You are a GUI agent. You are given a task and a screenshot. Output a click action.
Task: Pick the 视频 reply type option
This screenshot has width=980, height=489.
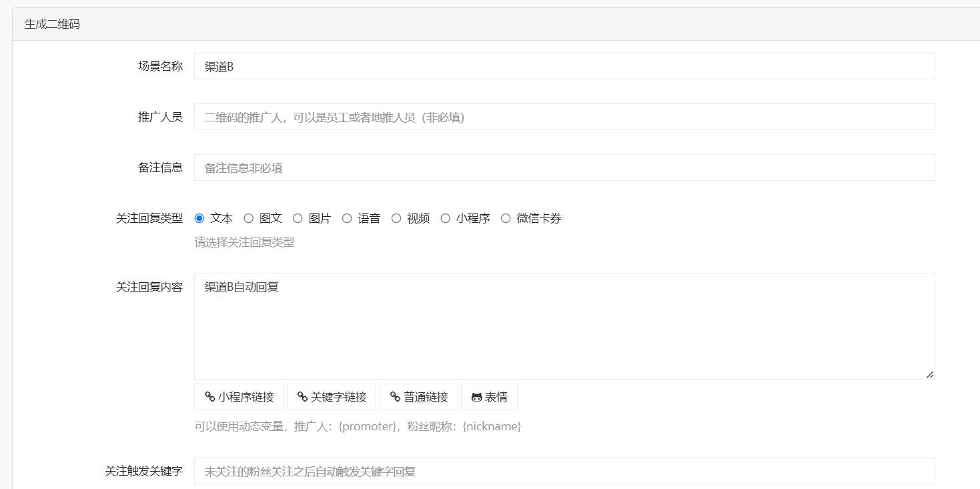tap(396, 218)
